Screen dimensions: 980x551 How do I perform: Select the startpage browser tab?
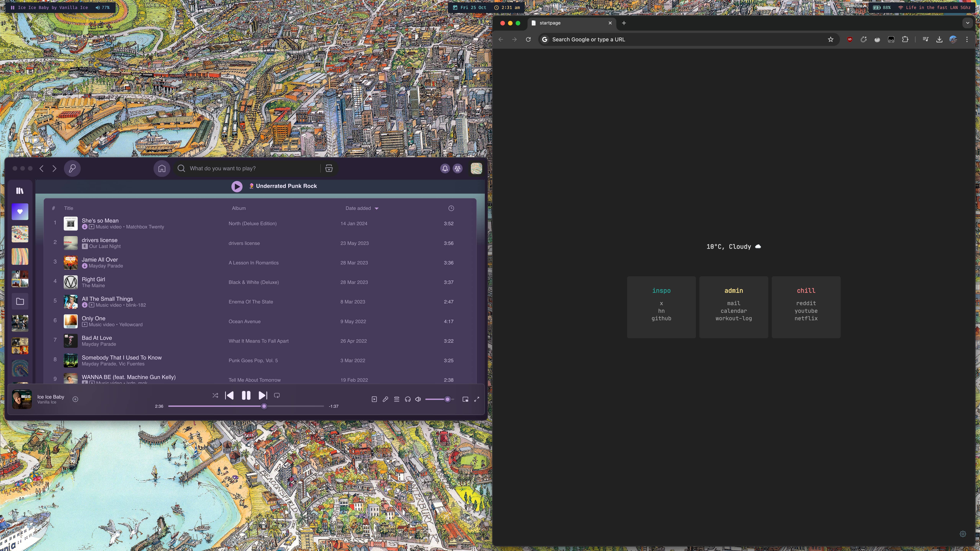(x=571, y=23)
